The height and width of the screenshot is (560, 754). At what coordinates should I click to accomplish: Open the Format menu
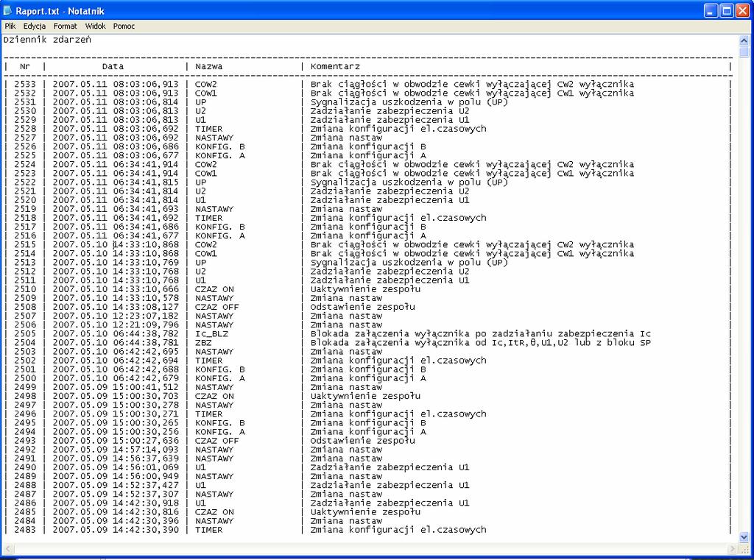point(65,26)
